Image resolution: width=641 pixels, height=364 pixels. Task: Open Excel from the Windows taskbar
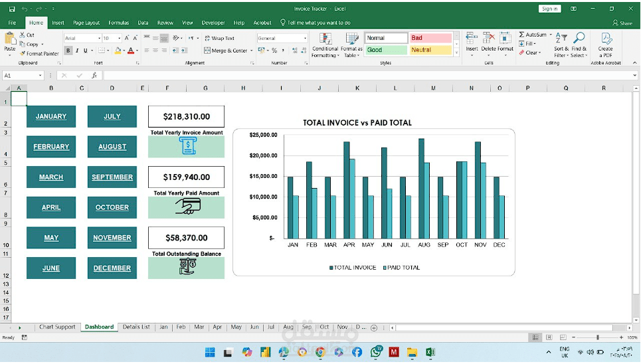(x=430, y=352)
